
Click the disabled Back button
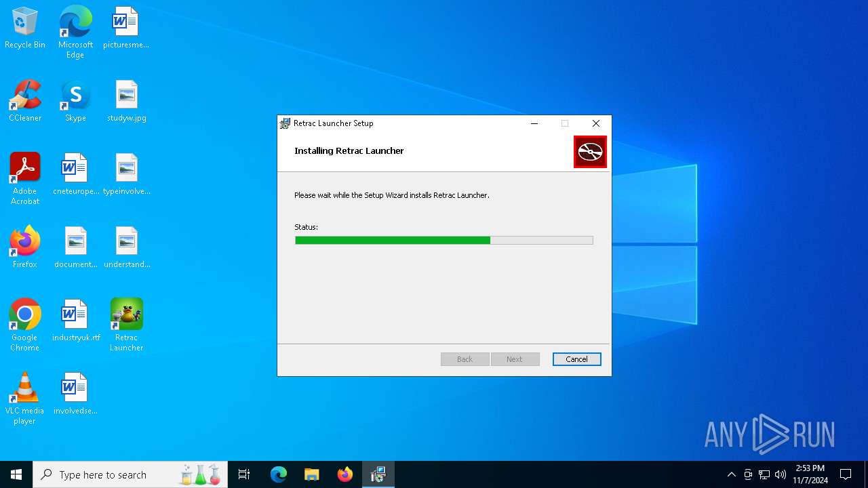(465, 359)
